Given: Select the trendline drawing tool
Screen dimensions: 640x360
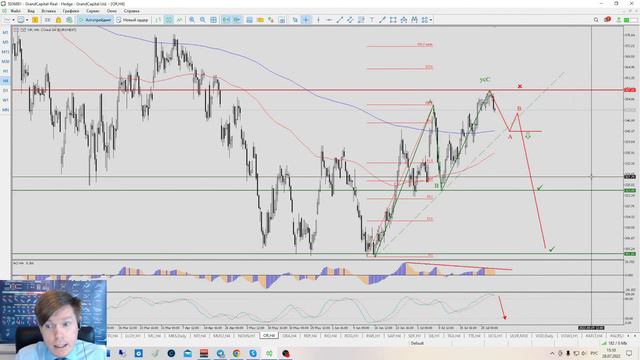Looking at the screenshot, I should click(x=340, y=20).
